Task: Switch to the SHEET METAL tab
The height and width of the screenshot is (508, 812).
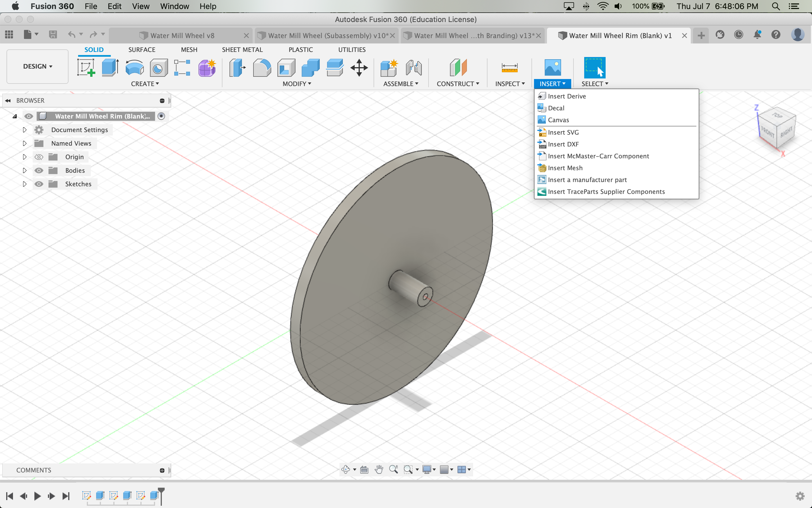Action: [x=242, y=50]
